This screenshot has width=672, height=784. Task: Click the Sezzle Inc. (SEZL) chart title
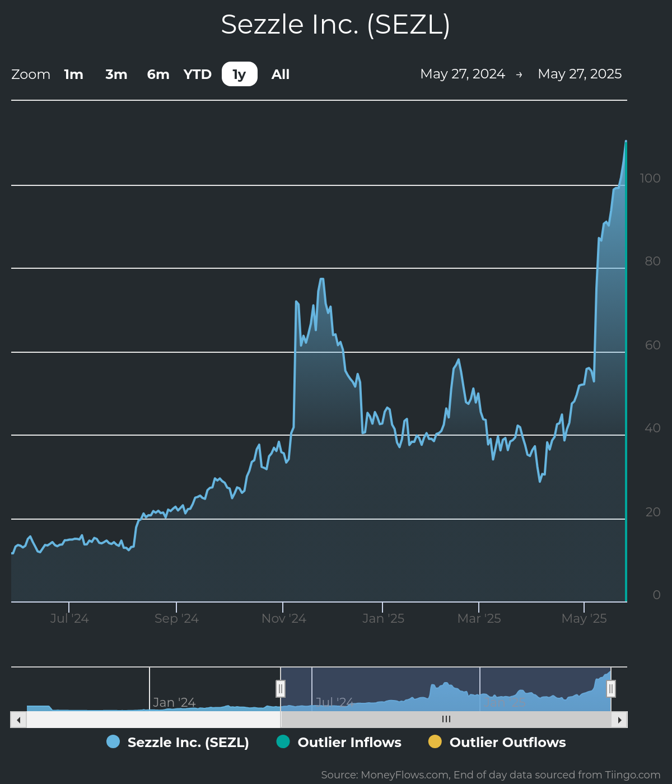(x=335, y=25)
